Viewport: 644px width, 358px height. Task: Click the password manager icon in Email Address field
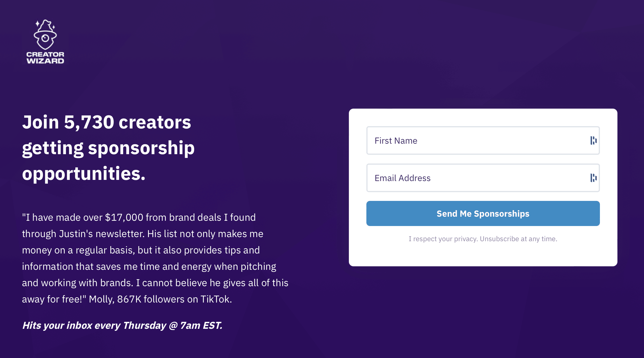tap(593, 178)
